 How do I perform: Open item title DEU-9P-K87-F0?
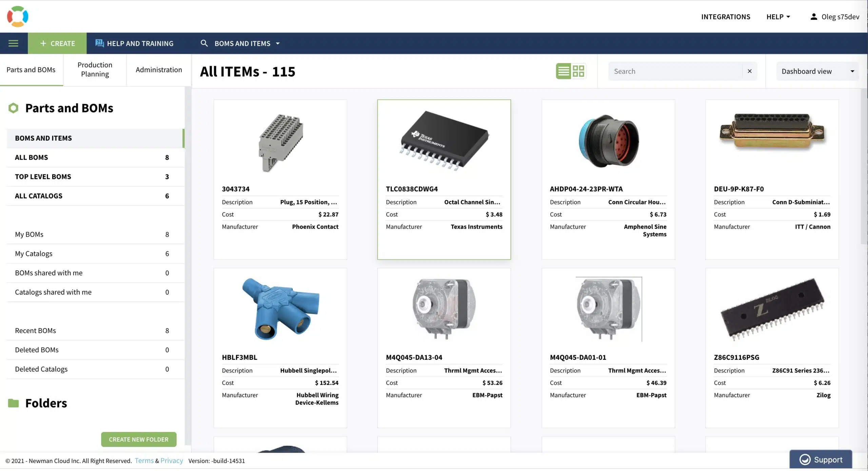click(x=739, y=189)
